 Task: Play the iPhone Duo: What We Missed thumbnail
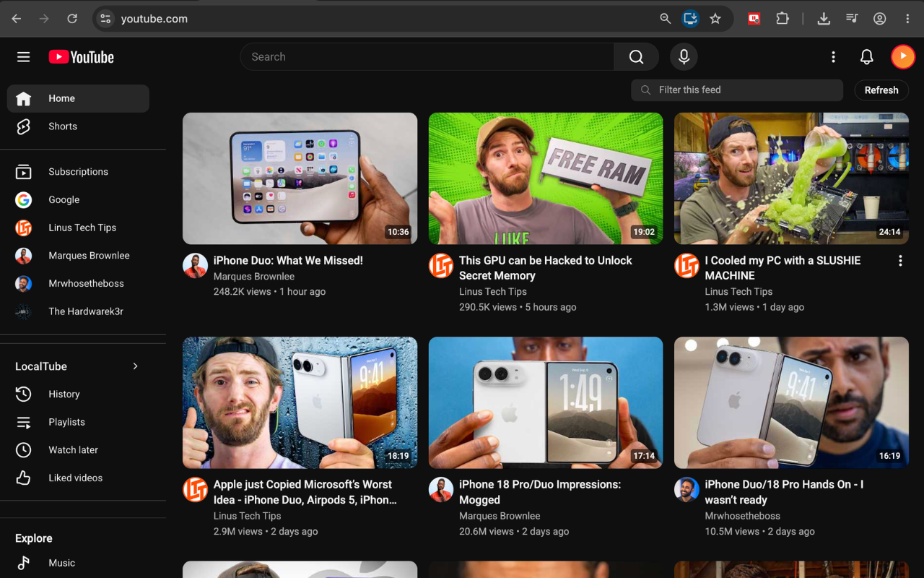click(x=300, y=178)
